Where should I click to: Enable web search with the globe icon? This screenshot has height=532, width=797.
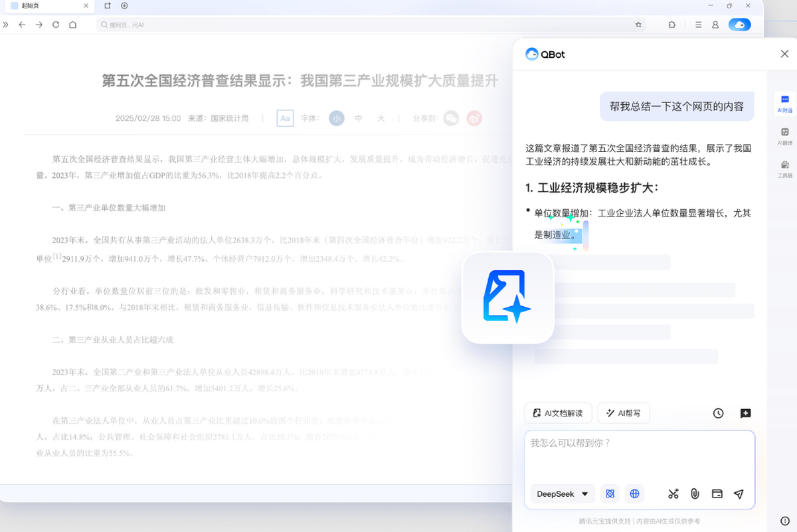coord(634,494)
